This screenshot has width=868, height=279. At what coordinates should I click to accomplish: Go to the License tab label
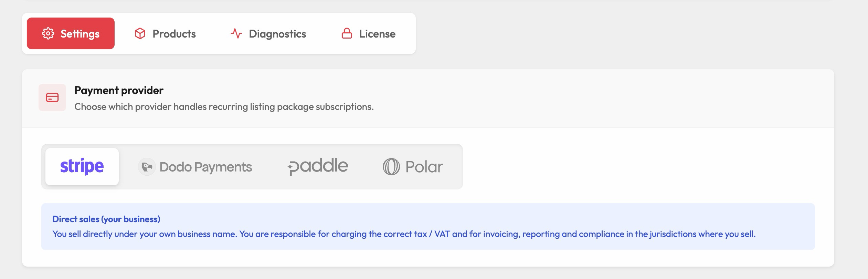point(377,34)
